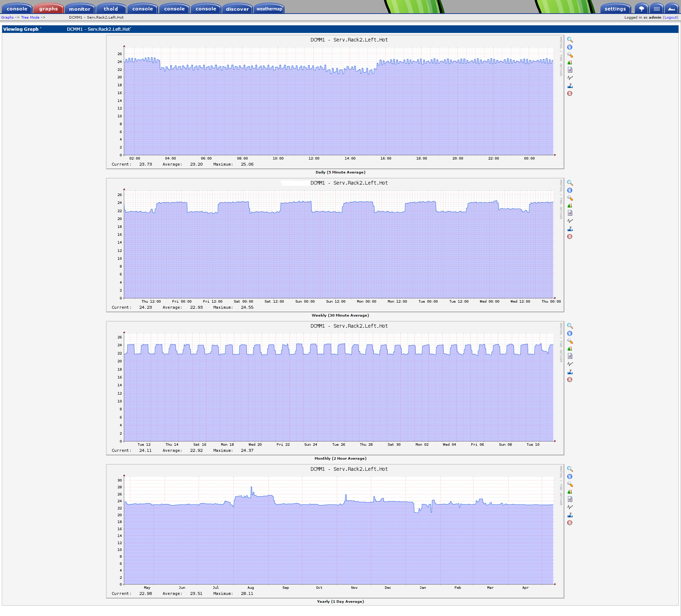This screenshot has width=681, height=616.
Task: Click the zigzag line icon beside the Monthly graph
Action: click(570, 364)
